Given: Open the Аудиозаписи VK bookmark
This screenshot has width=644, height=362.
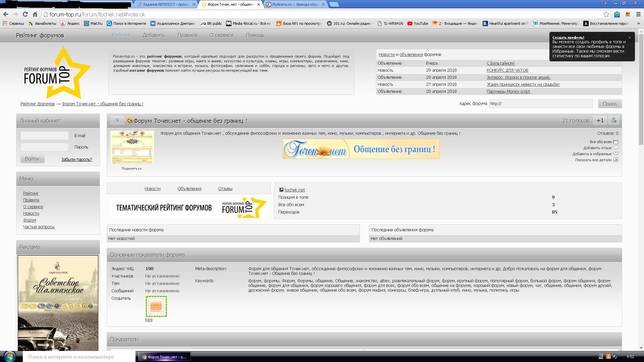Looking at the screenshot, I should [x=172, y=23].
